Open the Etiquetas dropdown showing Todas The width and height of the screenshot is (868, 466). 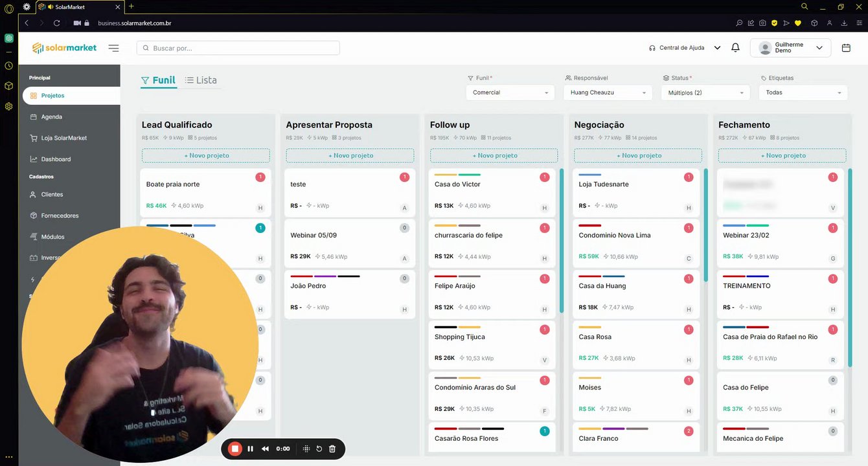[803, 93]
